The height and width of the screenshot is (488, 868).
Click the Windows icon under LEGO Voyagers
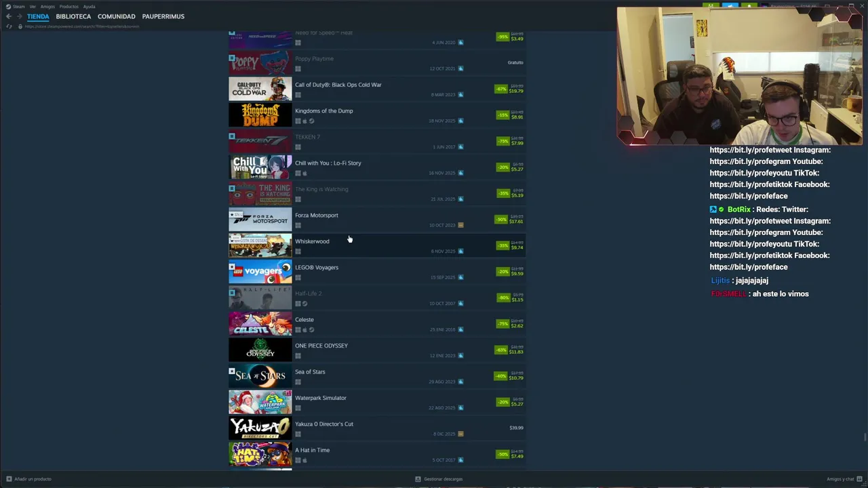tap(298, 277)
